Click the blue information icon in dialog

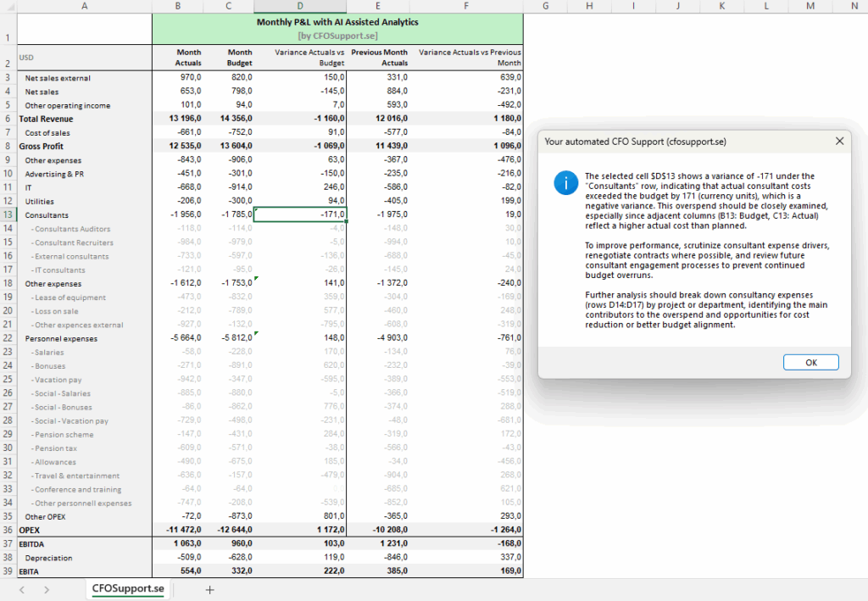(564, 182)
